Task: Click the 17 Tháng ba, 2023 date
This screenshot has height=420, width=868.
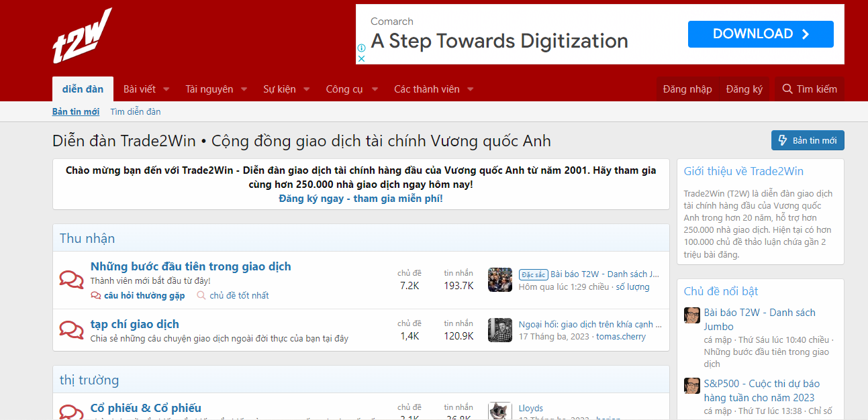Action: pyautogui.click(x=554, y=337)
